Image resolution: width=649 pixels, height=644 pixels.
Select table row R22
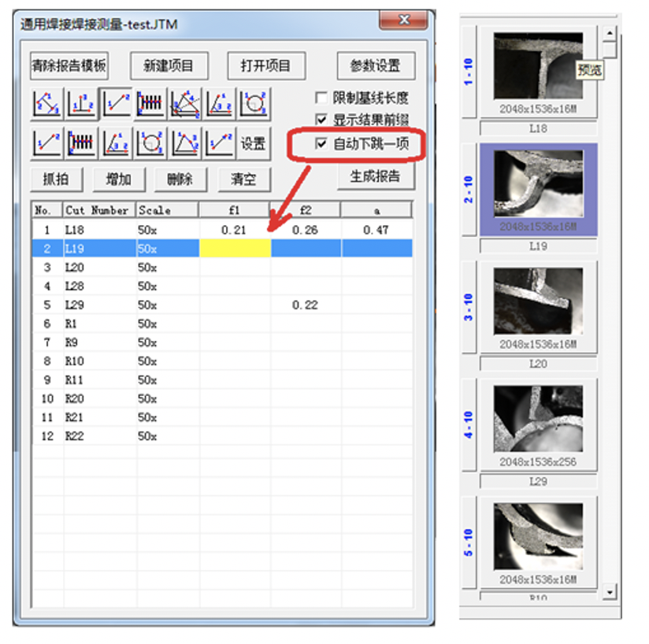pyautogui.click(x=223, y=436)
